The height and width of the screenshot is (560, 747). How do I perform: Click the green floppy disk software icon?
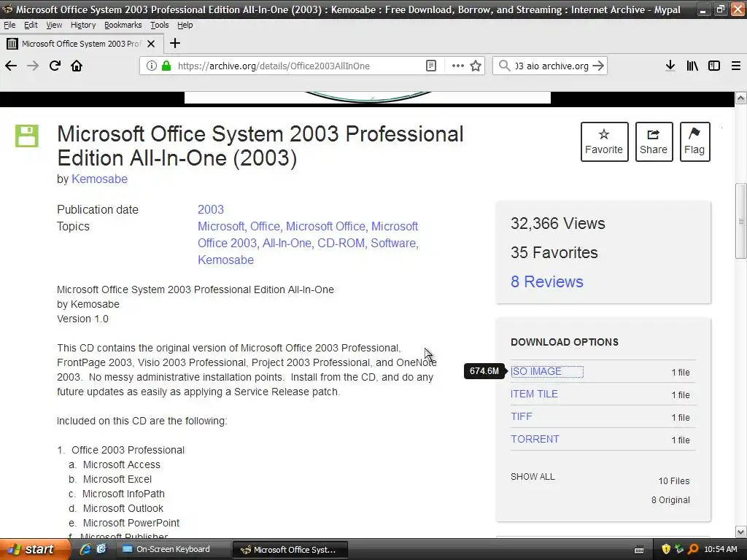(x=27, y=136)
